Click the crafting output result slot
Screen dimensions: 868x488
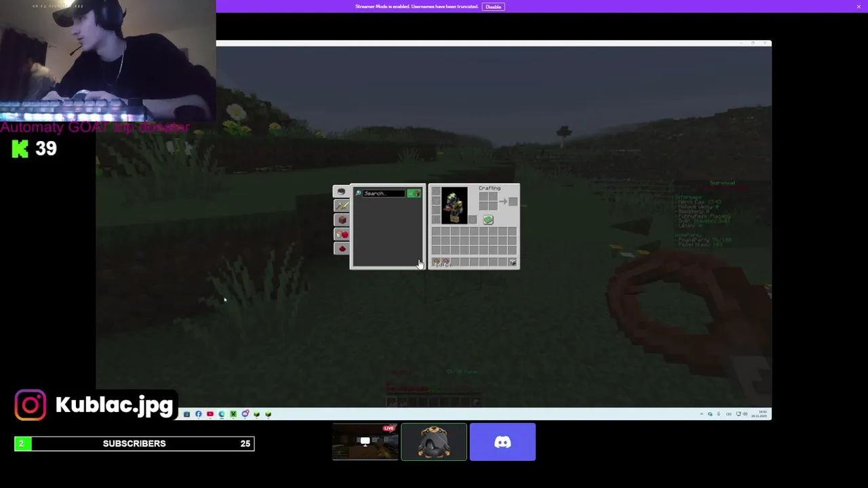513,201
